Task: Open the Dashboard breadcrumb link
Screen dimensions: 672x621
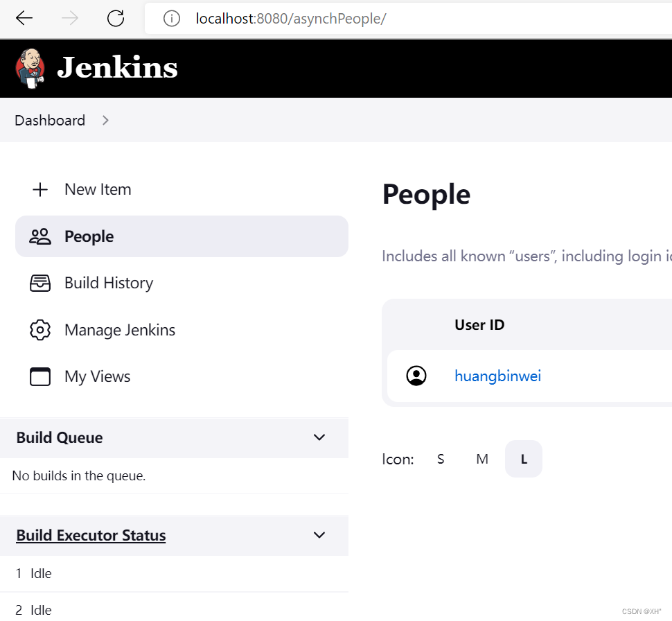Action: tap(50, 121)
